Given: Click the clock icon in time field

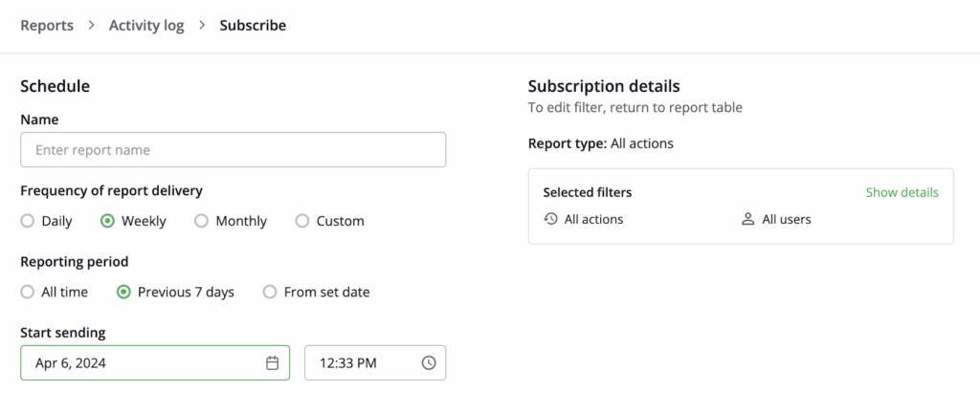Looking at the screenshot, I should pyautogui.click(x=429, y=363).
